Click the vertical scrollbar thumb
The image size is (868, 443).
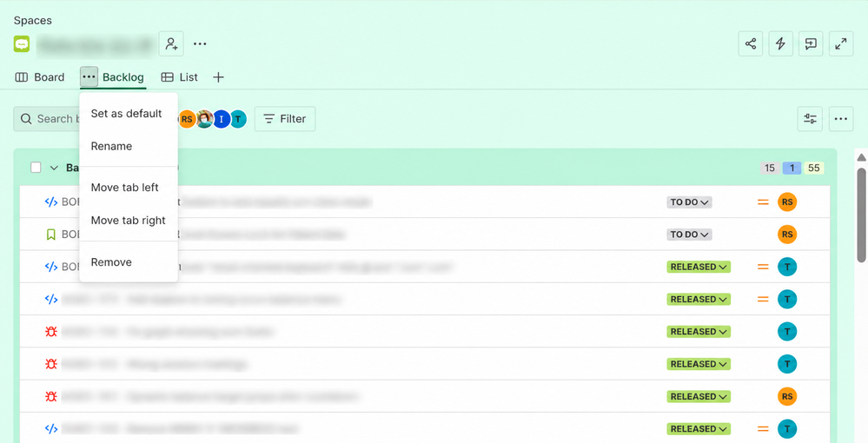coord(861,215)
